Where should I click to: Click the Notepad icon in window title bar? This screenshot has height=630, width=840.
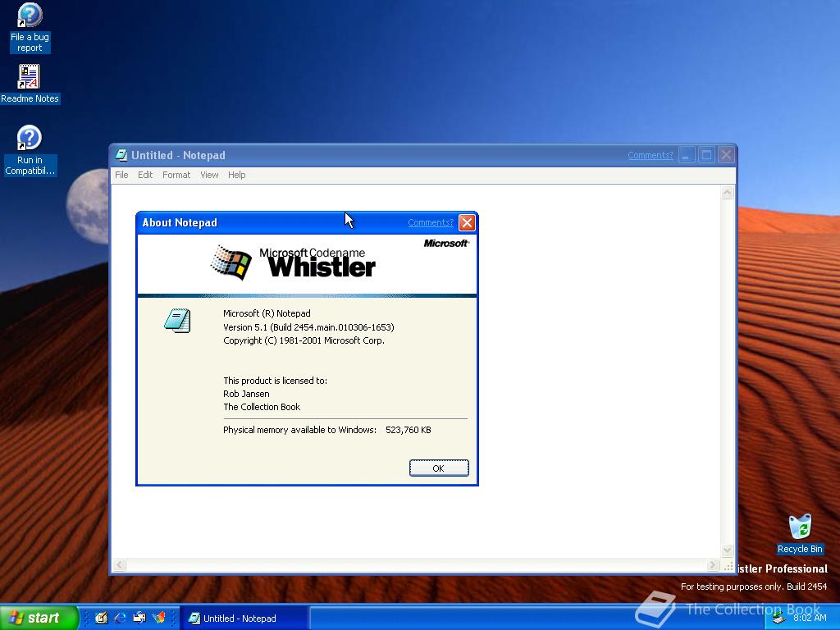pyautogui.click(x=121, y=155)
